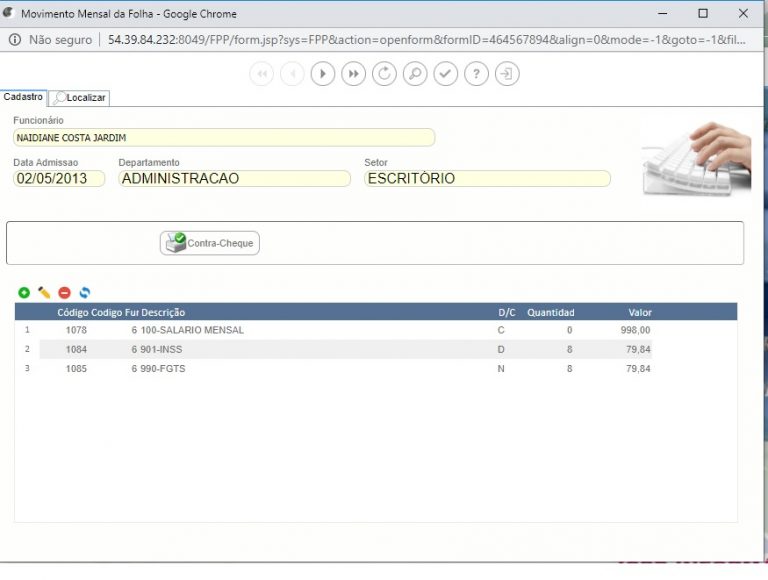Reload the grid with blue refresh icon
768x580 pixels.
(x=84, y=292)
